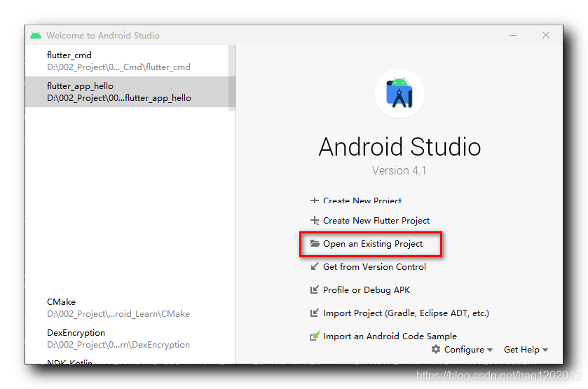
Task: Click the Version 4.1 text
Action: tap(399, 171)
